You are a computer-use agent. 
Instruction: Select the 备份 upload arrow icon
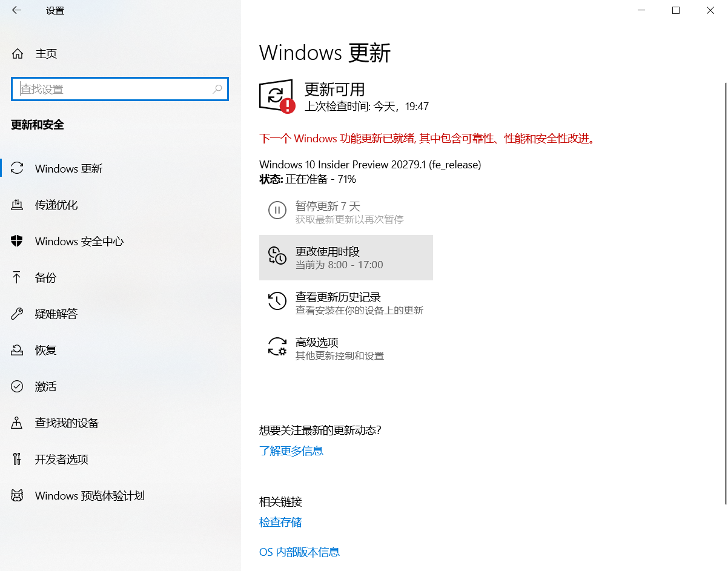(17, 277)
